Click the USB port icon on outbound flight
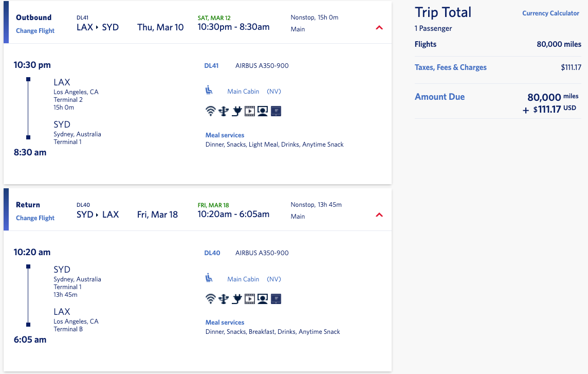Viewport: 588px width, 374px height. pyautogui.click(x=223, y=111)
